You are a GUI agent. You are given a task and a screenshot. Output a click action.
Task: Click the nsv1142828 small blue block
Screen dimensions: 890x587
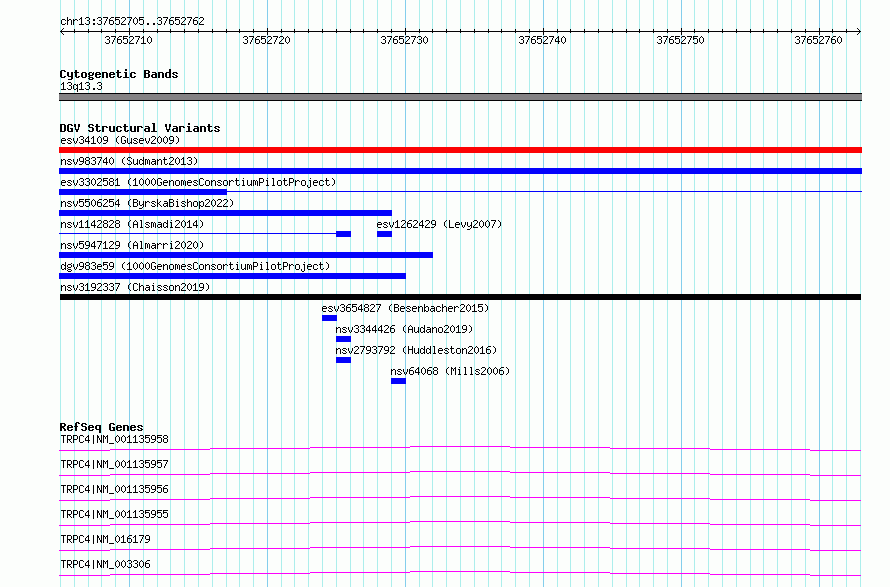pos(343,234)
